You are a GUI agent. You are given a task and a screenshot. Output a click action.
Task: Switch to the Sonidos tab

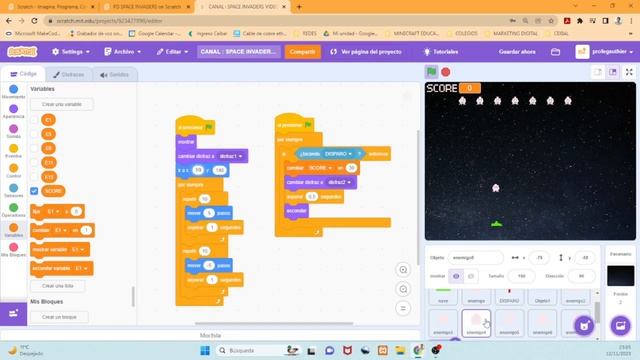click(x=115, y=75)
